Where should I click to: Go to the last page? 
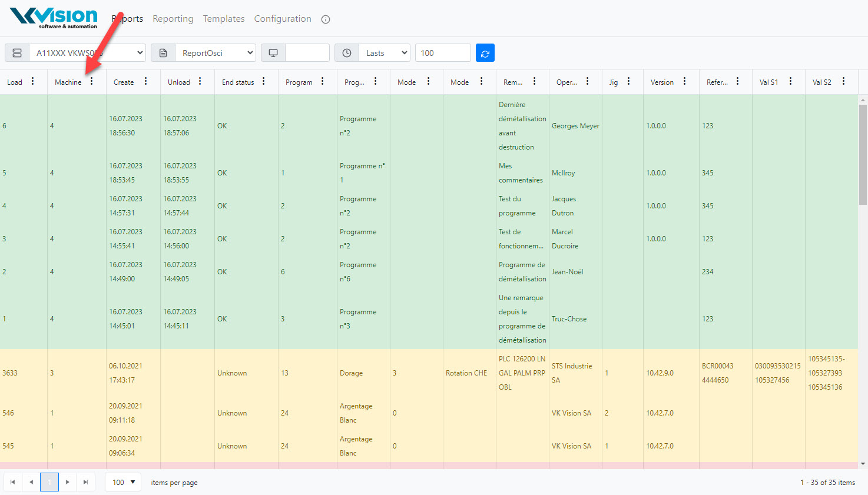pyautogui.click(x=85, y=482)
